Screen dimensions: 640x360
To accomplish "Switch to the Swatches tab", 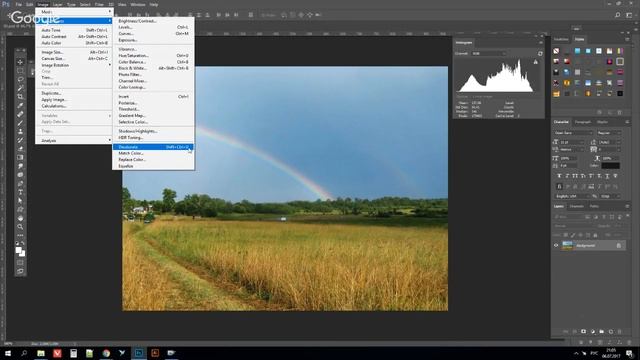I will tap(561, 39).
